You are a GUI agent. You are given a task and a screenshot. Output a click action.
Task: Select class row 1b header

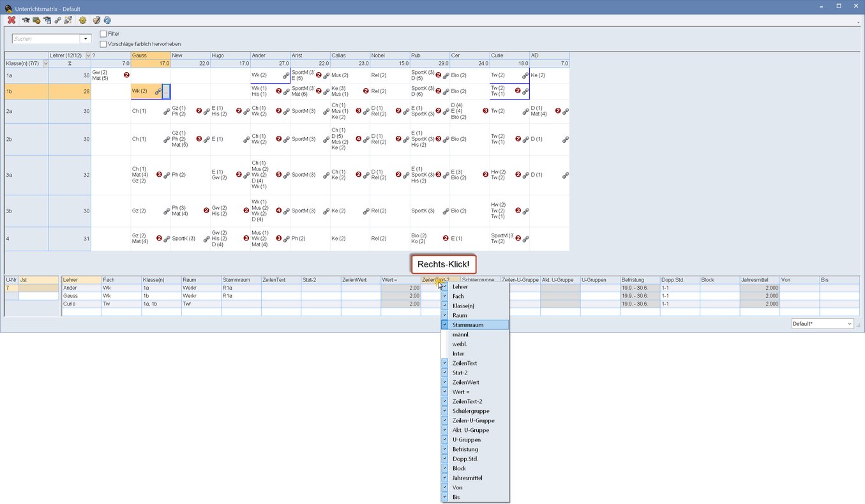coord(26,91)
